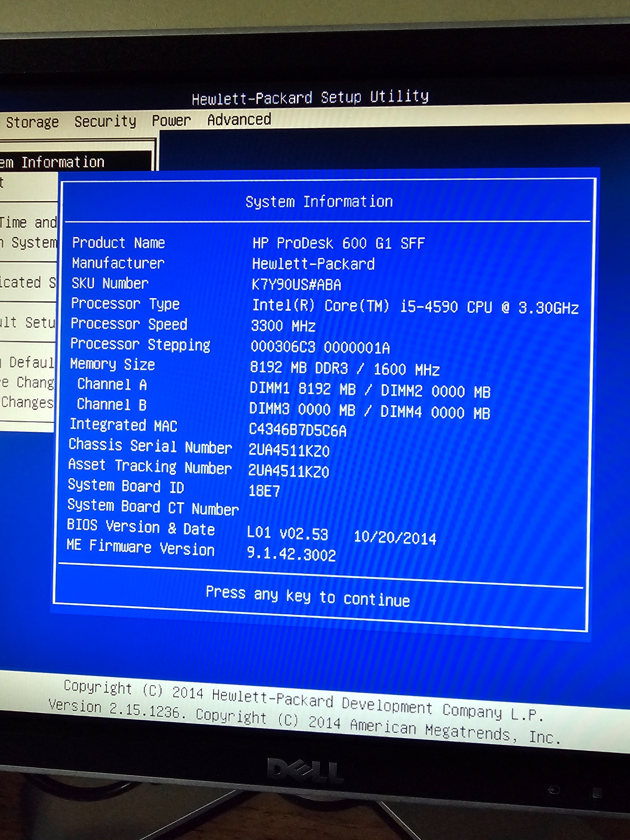
Task: Click the 'Asset Tracking Number' label
Action: coord(150,466)
